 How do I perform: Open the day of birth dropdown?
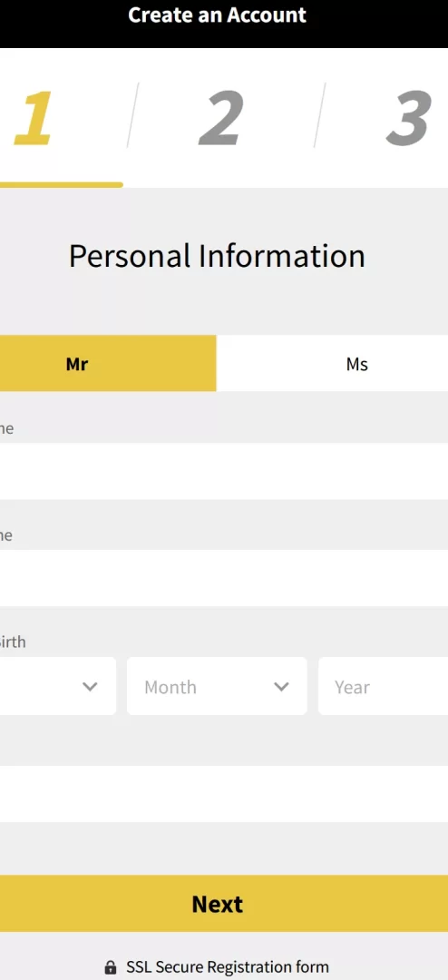[x=58, y=686]
